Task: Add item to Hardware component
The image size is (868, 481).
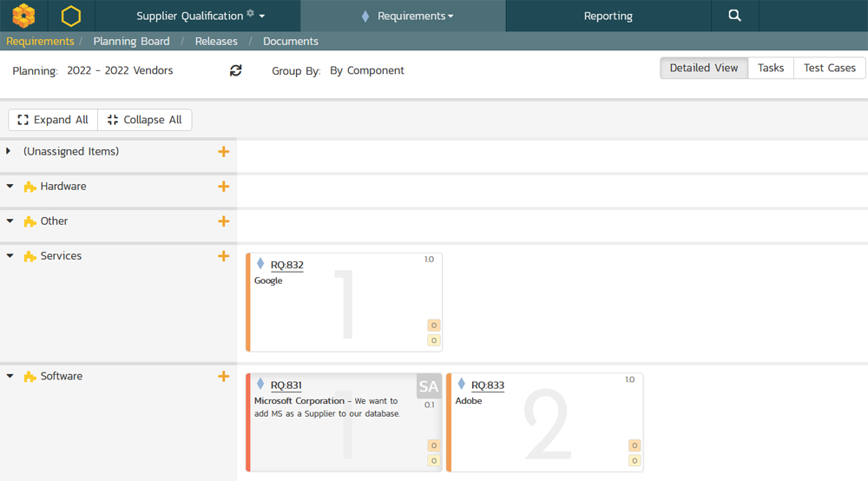Action: pos(223,187)
